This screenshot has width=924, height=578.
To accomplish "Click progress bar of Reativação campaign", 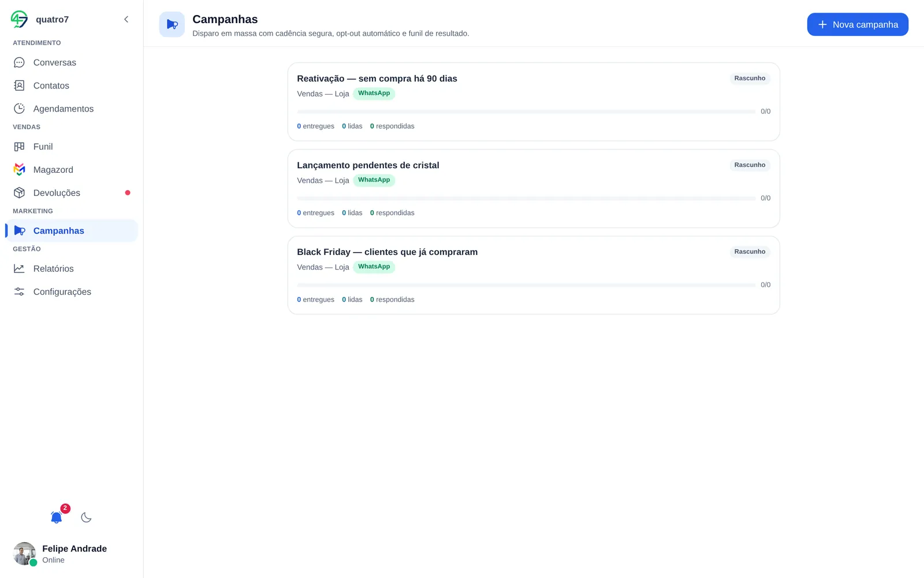I will coord(526,112).
